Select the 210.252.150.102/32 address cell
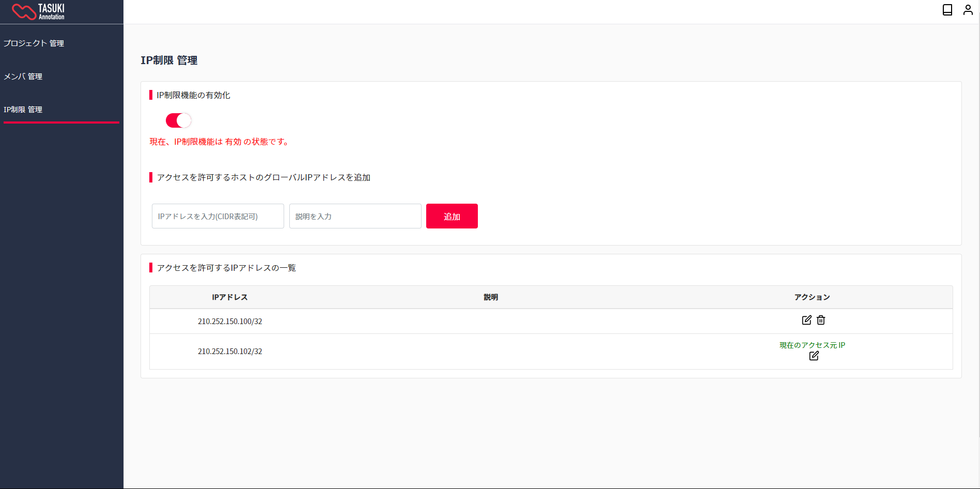Image resolution: width=980 pixels, height=489 pixels. (230, 352)
